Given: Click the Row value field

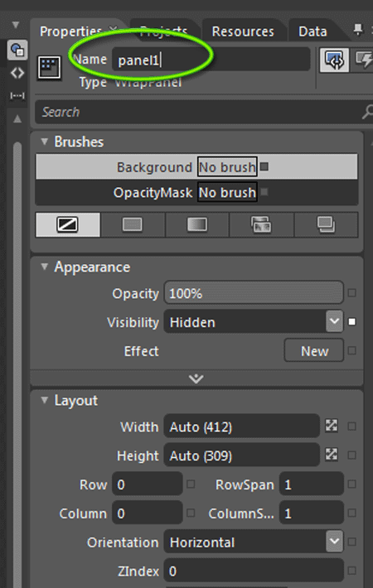Looking at the screenshot, I should (148, 484).
